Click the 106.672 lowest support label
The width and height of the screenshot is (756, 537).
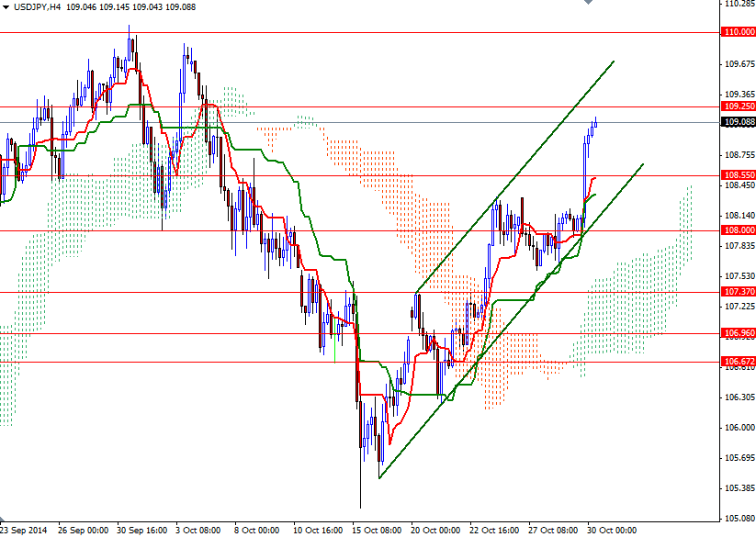(x=735, y=362)
